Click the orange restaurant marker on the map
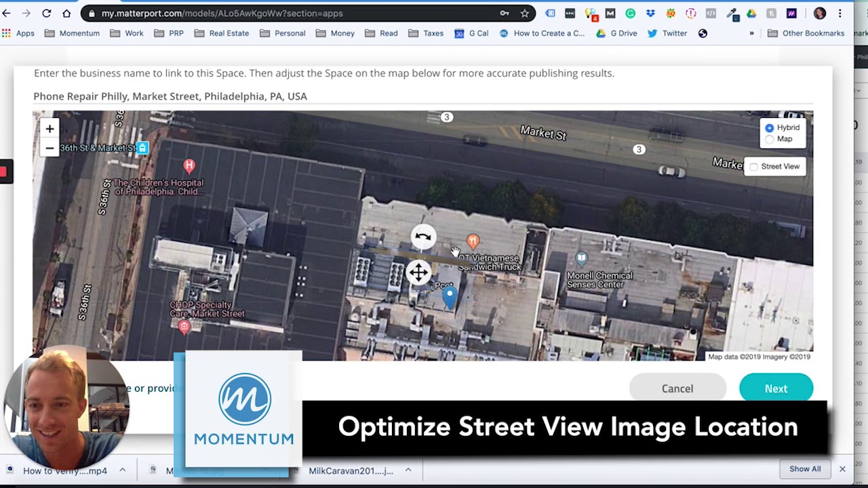Image resolution: width=868 pixels, height=488 pixels. (473, 241)
